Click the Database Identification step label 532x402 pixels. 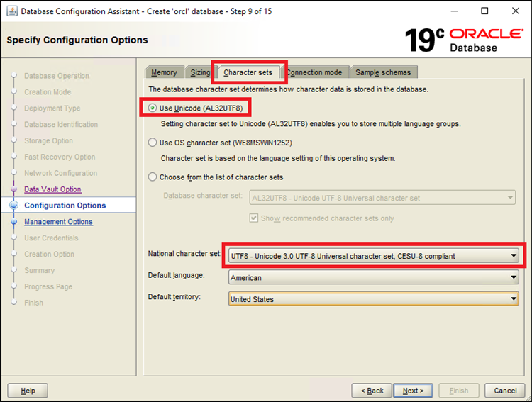point(61,125)
